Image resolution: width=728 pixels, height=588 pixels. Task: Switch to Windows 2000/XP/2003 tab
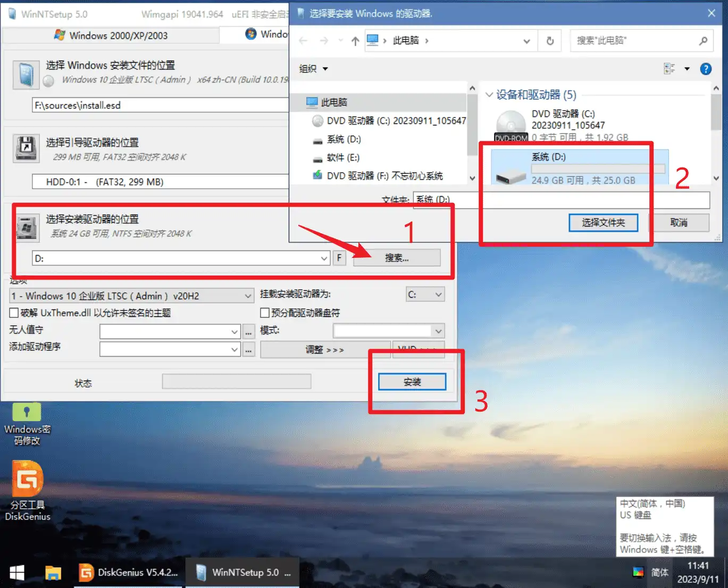[111, 36]
